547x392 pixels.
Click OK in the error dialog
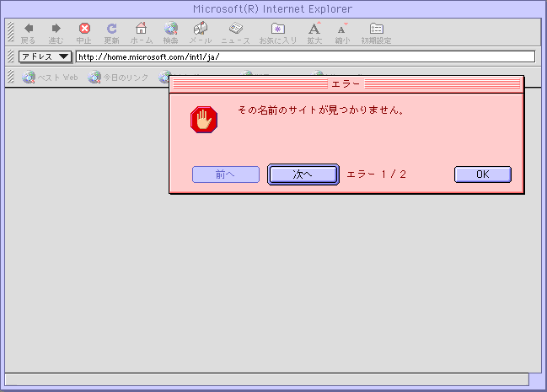483,175
